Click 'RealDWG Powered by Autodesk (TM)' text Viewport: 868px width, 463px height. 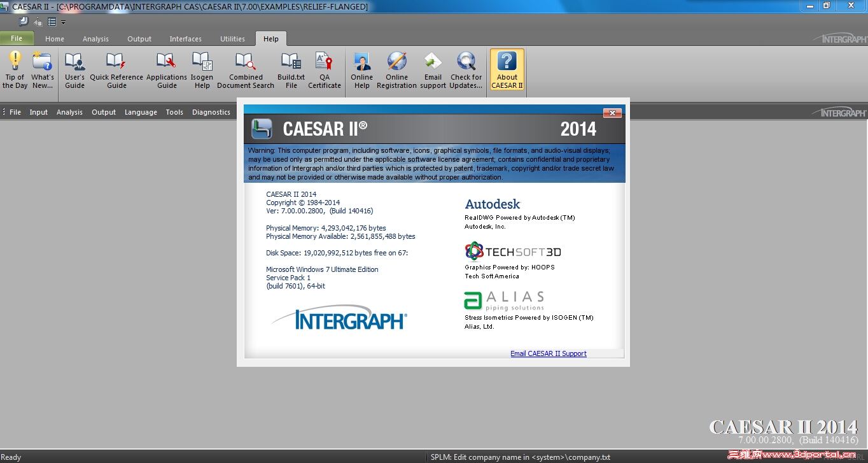pos(520,218)
